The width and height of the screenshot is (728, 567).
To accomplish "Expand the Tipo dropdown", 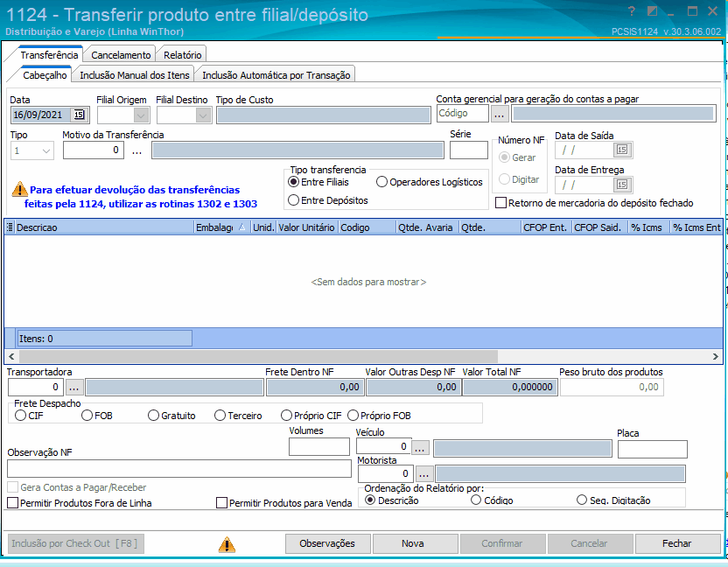I will click(x=46, y=150).
